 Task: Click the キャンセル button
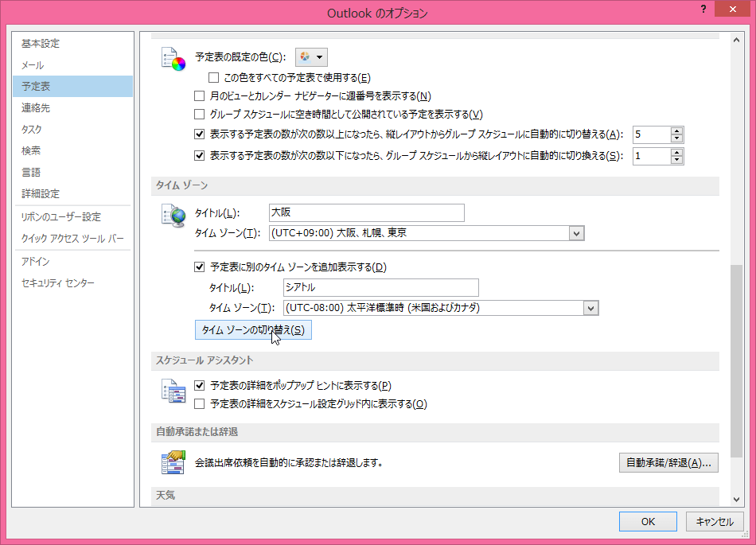[715, 521]
